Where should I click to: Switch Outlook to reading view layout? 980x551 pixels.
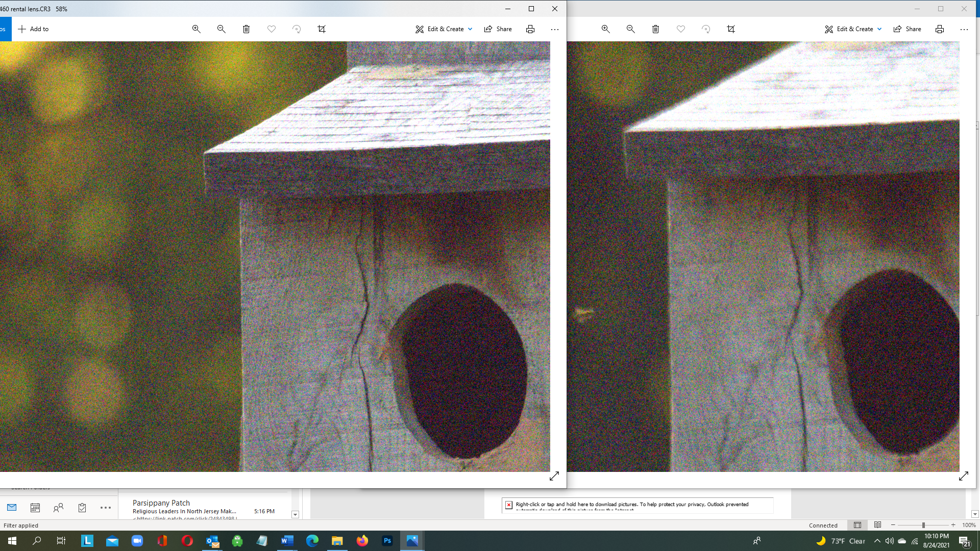click(878, 525)
